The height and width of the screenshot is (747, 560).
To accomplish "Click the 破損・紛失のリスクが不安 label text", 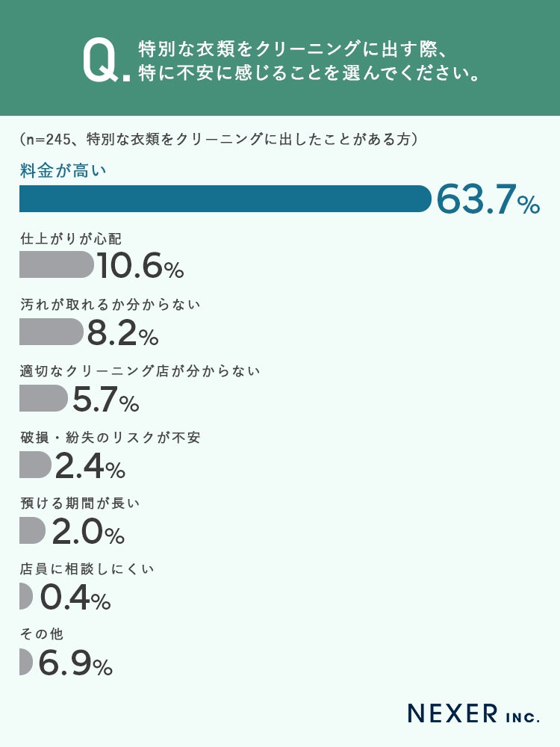I will coord(110,438).
